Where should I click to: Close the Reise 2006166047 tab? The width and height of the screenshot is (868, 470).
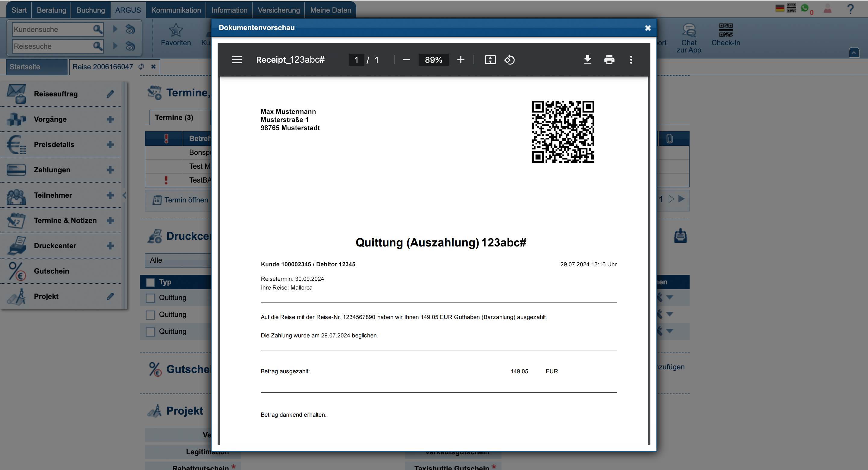tap(153, 66)
